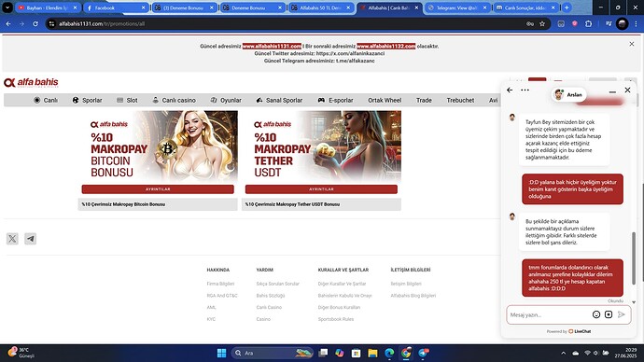Minimize the LiveChat widget
This screenshot has height=362, width=644.
point(612,91)
